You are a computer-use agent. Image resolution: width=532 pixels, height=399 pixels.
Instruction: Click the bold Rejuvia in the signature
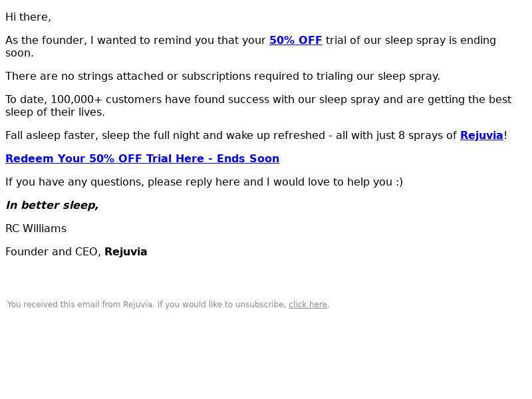click(x=126, y=252)
